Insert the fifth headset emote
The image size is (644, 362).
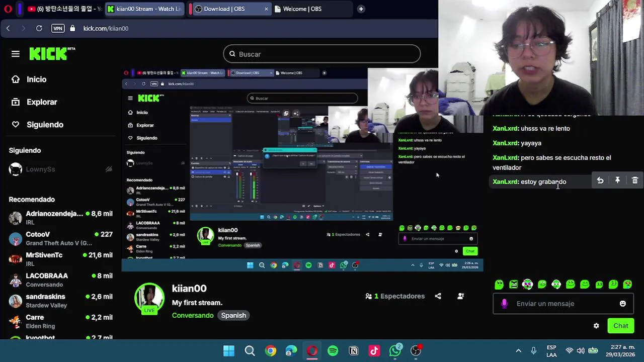(556, 285)
